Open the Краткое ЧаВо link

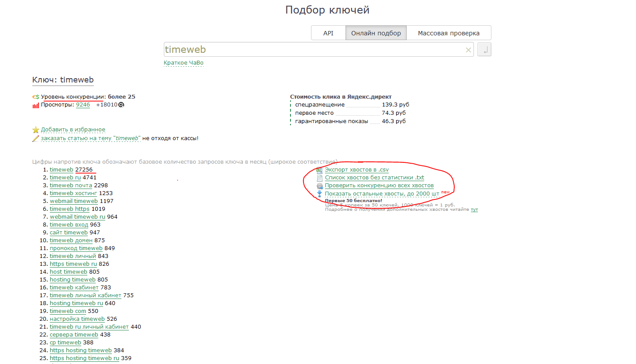(x=183, y=63)
